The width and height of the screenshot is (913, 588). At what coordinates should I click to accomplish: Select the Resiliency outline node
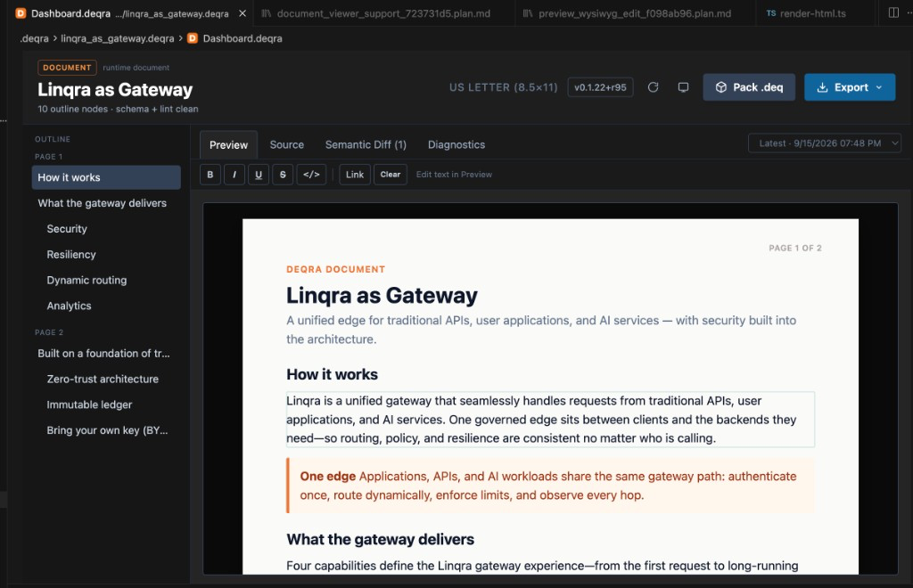tap(106, 254)
